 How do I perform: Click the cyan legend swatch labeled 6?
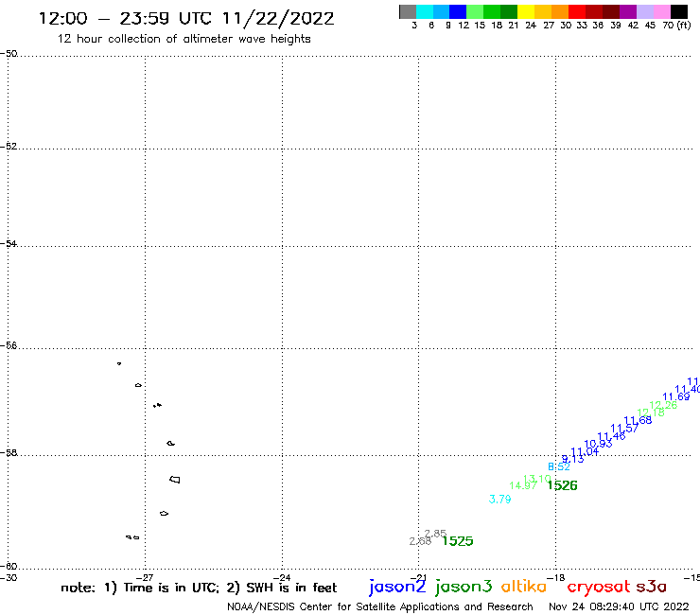[425, 12]
